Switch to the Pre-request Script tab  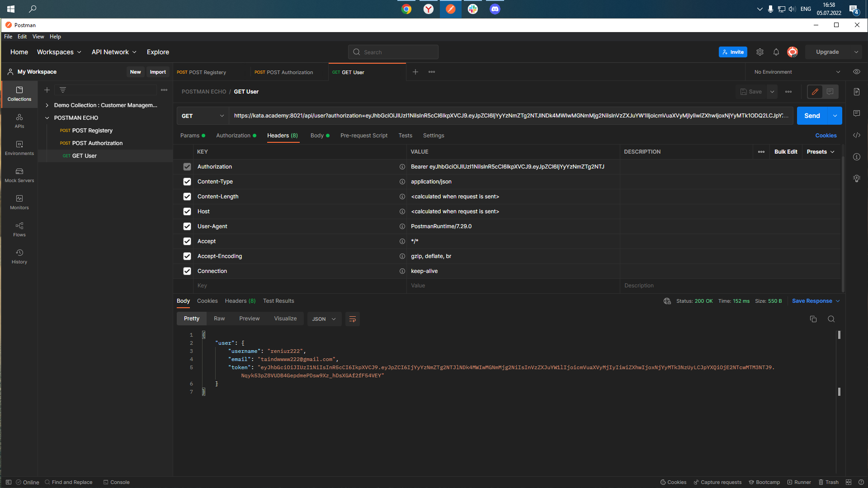[364, 135]
